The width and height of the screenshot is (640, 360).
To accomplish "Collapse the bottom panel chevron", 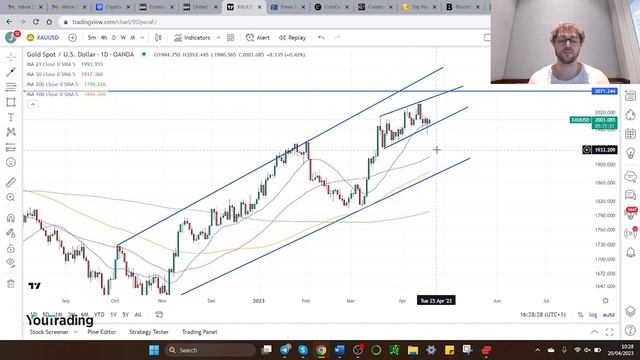I will click(594, 332).
